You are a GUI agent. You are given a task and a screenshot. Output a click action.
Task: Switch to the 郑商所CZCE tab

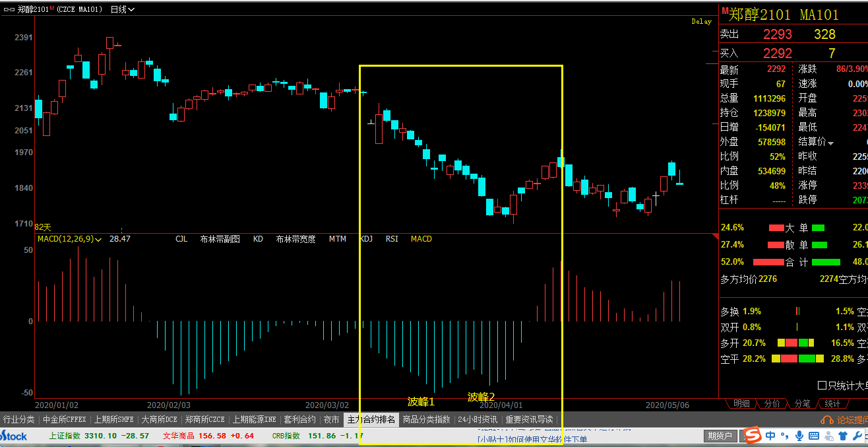[204, 419]
